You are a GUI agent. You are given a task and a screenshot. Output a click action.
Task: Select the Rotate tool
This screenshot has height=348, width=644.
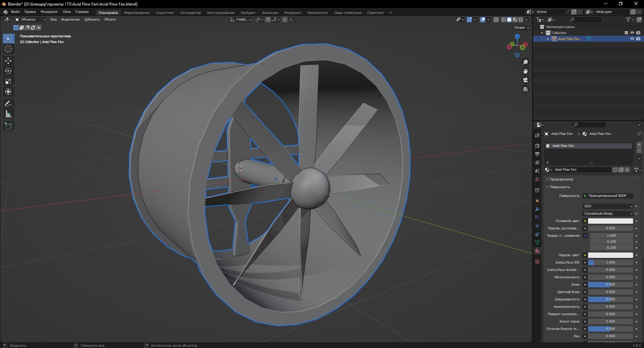pyautogui.click(x=8, y=71)
